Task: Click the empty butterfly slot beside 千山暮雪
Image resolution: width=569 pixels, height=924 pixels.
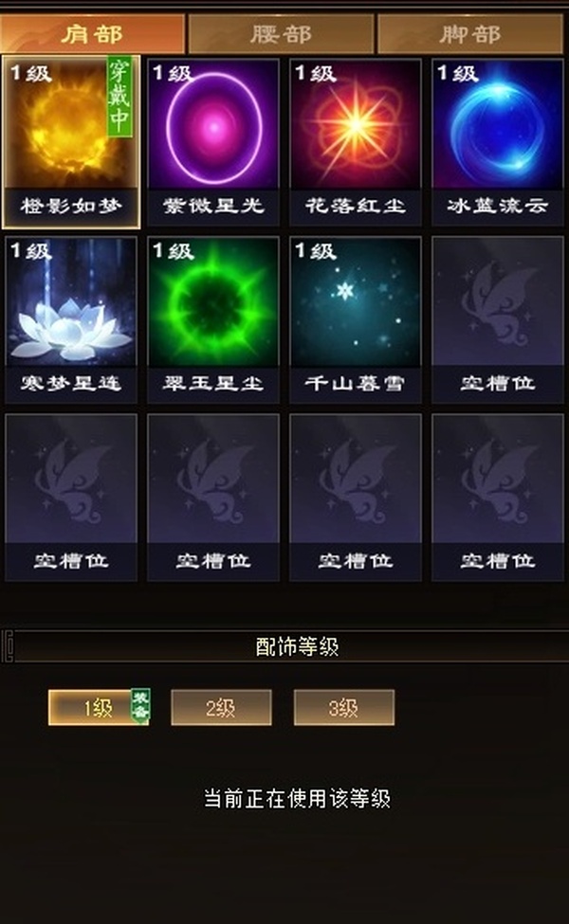Action: 498,319
